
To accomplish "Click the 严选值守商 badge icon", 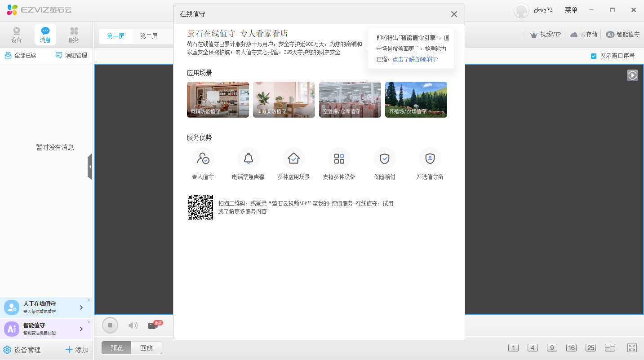I will (430, 158).
